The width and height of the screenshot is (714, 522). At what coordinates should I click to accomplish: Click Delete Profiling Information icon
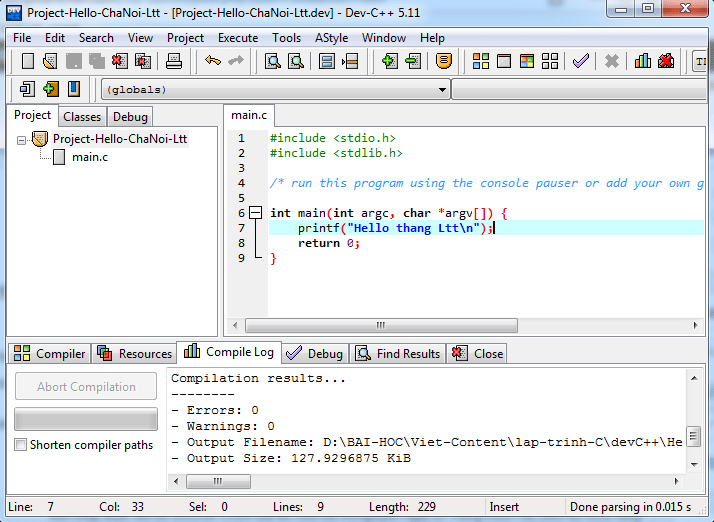tap(666, 61)
